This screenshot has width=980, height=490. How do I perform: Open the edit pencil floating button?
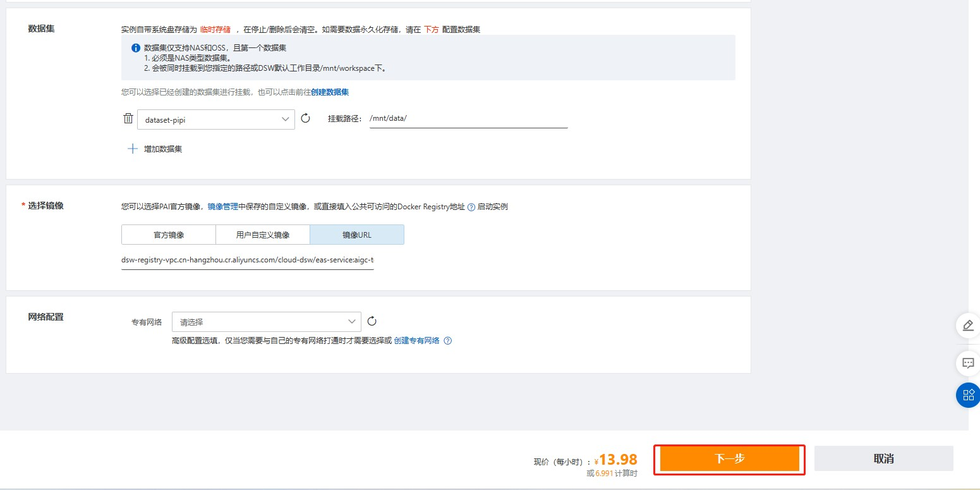pyautogui.click(x=967, y=326)
